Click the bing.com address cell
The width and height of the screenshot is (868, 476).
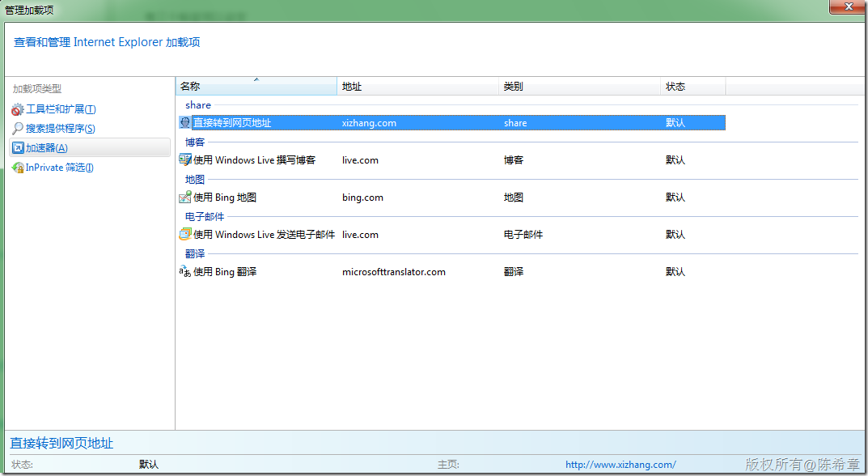point(362,198)
